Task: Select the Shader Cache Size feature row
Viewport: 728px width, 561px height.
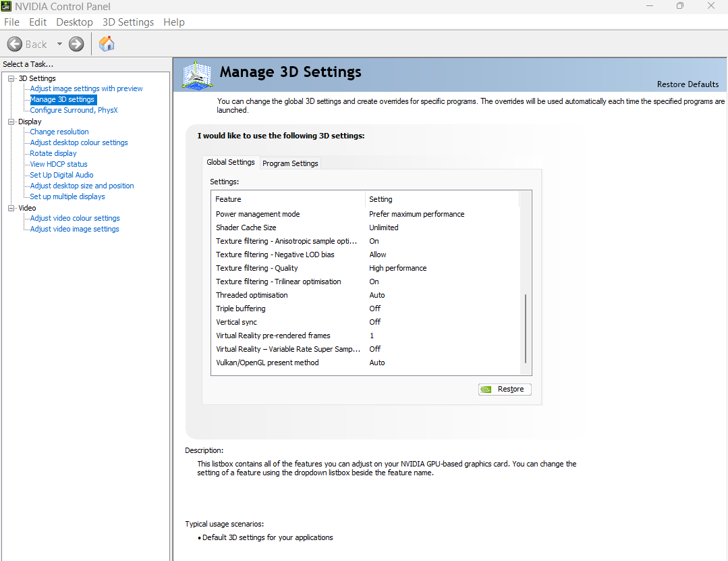Action: pyautogui.click(x=366, y=228)
